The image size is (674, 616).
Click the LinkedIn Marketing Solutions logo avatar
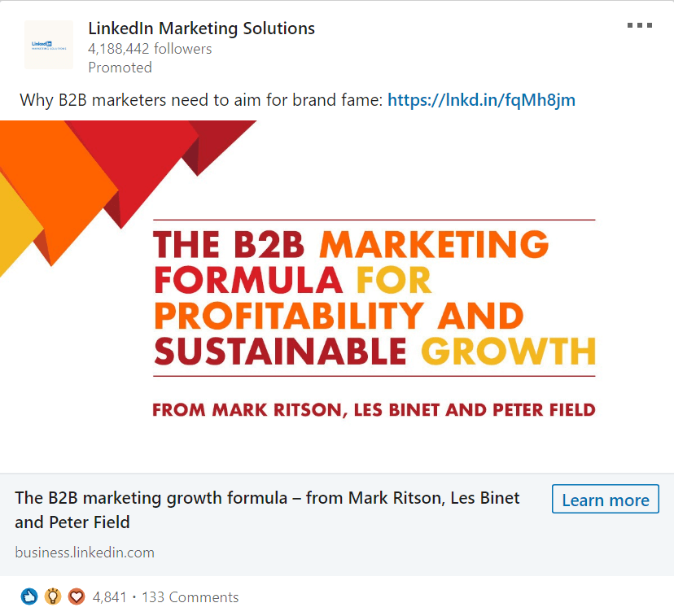[49, 45]
